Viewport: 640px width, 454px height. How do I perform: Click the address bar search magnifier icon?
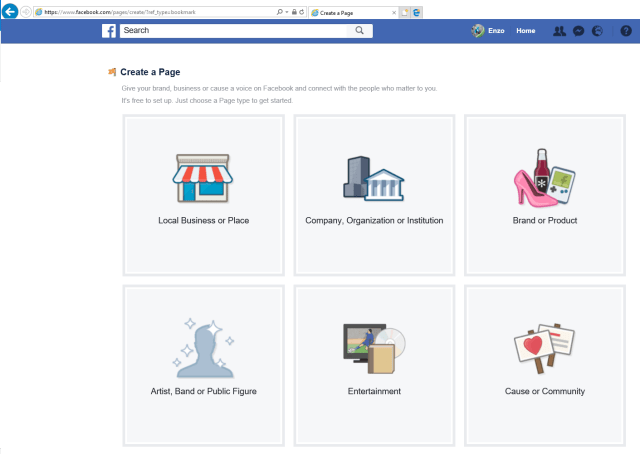pyautogui.click(x=280, y=12)
